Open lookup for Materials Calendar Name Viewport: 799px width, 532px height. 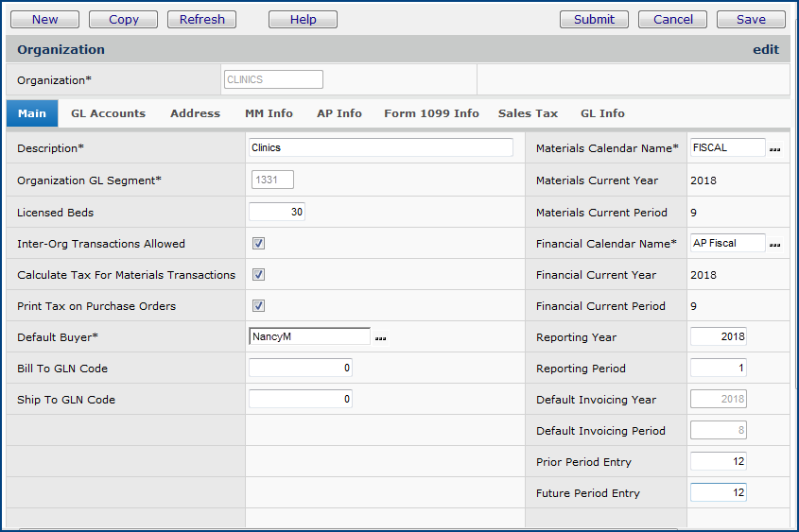(775, 149)
